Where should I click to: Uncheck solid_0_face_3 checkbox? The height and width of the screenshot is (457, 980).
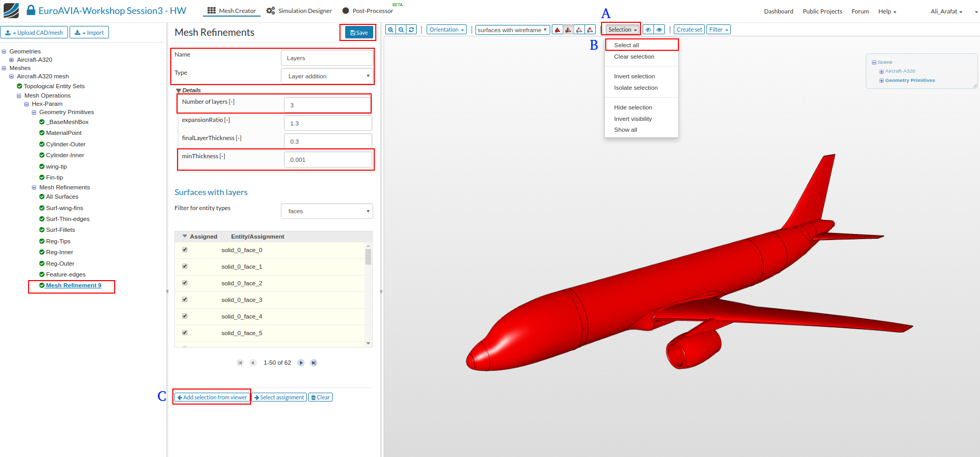point(185,299)
